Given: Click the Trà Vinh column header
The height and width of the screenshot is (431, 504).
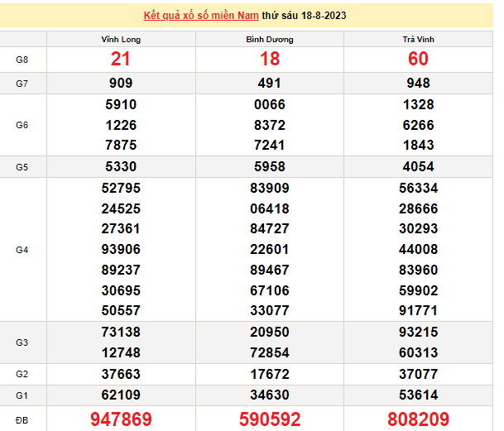Looking at the screenshot, I should (418, 39).
